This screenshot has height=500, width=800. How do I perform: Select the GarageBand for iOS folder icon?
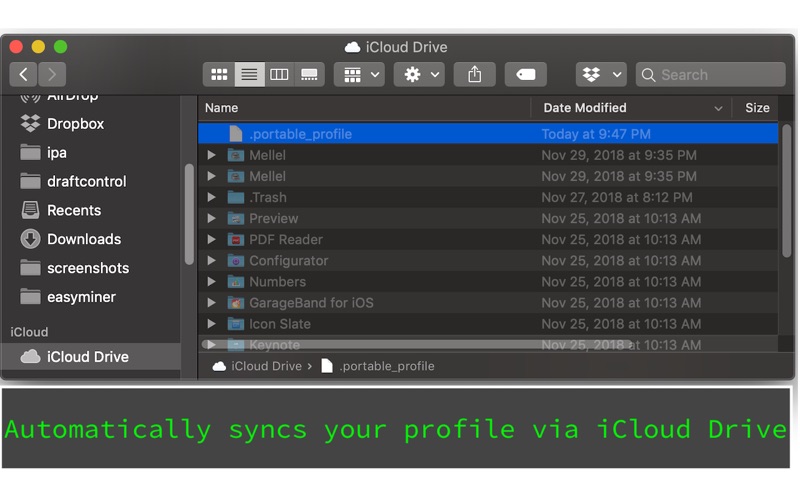pyautogui.click(x=236, y=303)
